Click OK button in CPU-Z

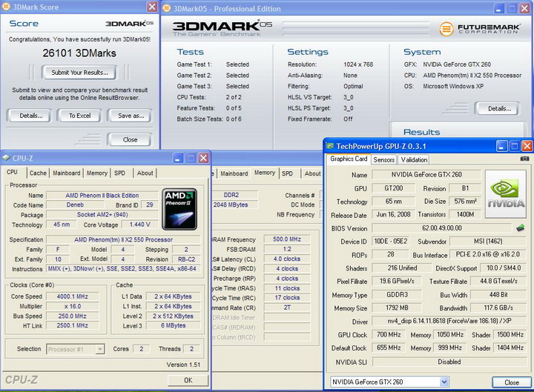pos(188,380)
